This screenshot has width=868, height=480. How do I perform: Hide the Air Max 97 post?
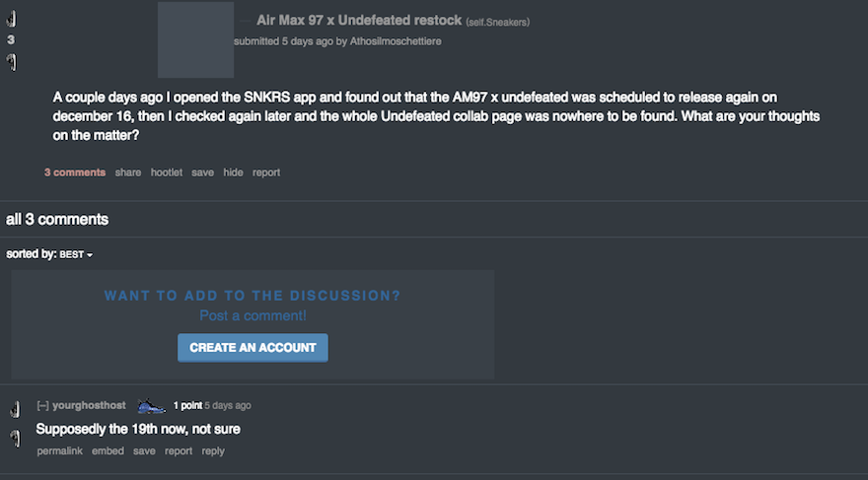[x=233, y=172]
